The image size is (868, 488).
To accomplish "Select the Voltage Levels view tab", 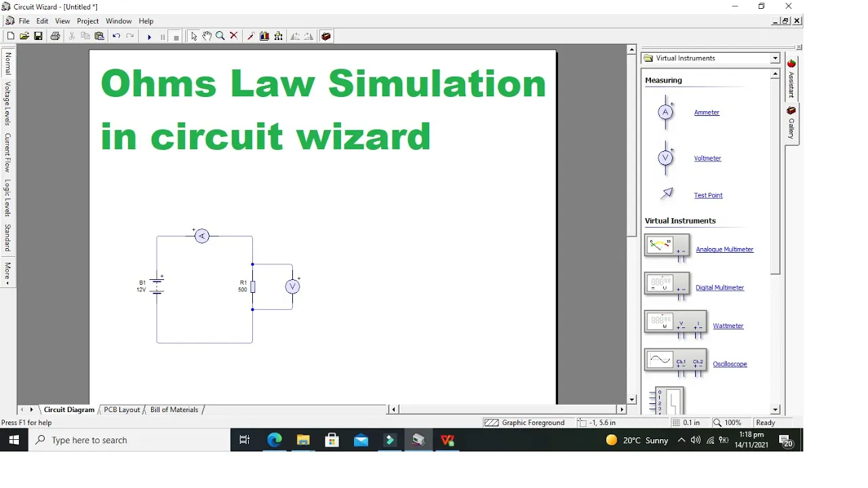I will [8, 103].
